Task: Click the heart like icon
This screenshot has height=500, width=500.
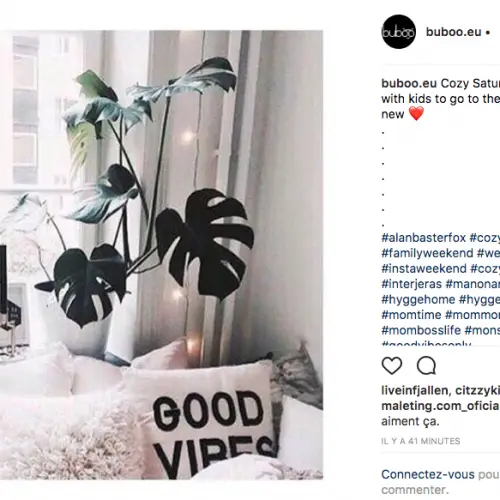Action: click(x=392, y=366)
